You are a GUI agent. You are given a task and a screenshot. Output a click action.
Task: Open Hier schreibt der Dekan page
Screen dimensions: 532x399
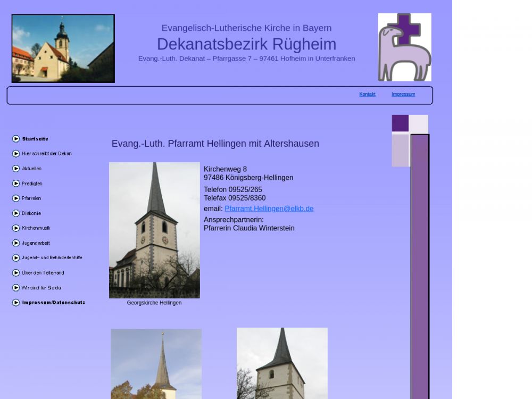(47, 154)
